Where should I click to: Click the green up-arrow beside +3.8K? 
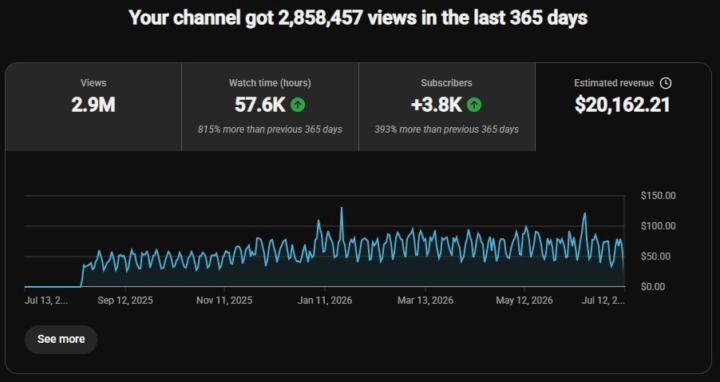(474, 105)
